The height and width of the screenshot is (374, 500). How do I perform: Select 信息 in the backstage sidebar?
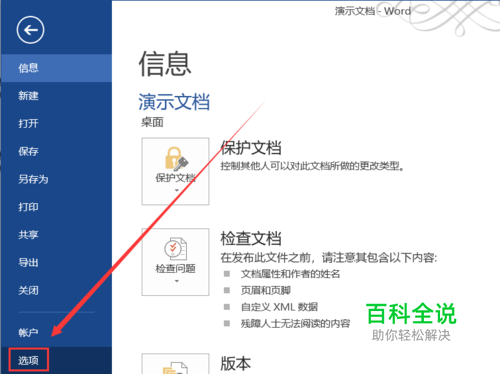56,68
